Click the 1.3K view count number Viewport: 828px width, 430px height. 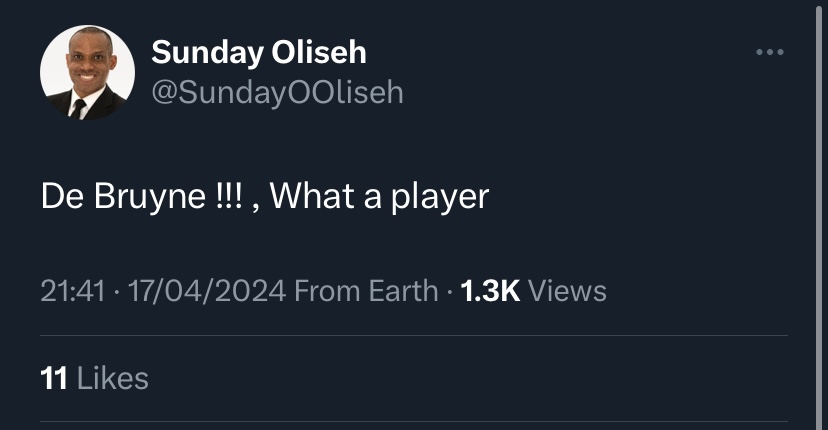point(489,291)
